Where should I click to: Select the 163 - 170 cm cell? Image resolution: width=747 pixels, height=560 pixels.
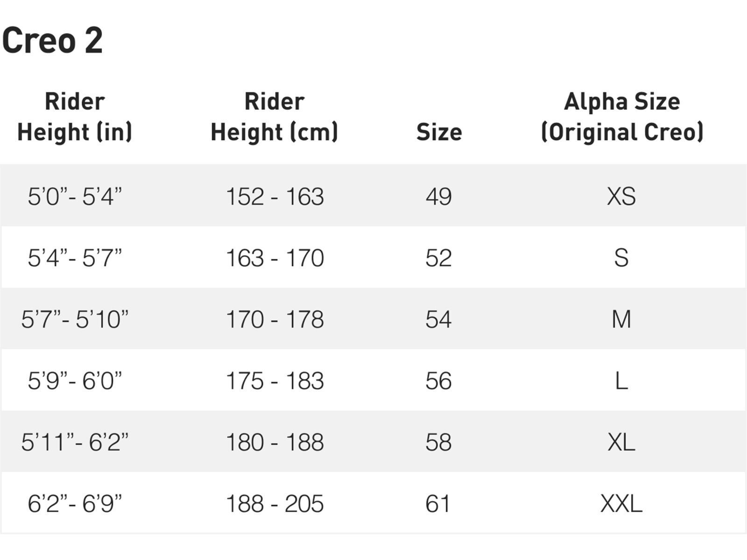tap(275, 258)
